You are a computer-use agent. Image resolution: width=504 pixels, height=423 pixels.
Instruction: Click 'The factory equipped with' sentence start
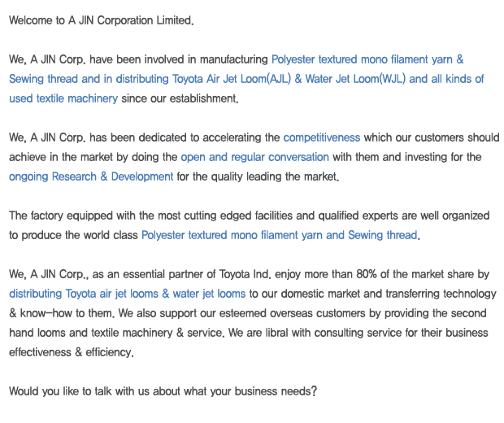[x=72, y=216]
